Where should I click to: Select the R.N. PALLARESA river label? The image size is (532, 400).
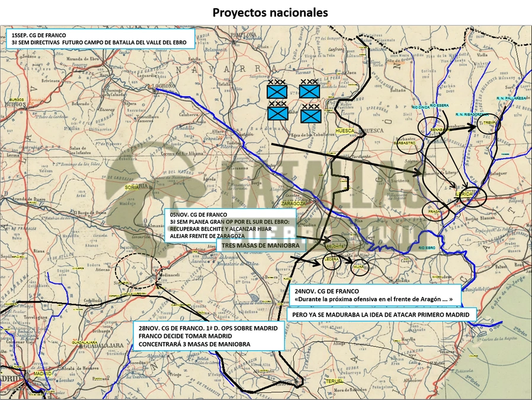click(512, 98)
